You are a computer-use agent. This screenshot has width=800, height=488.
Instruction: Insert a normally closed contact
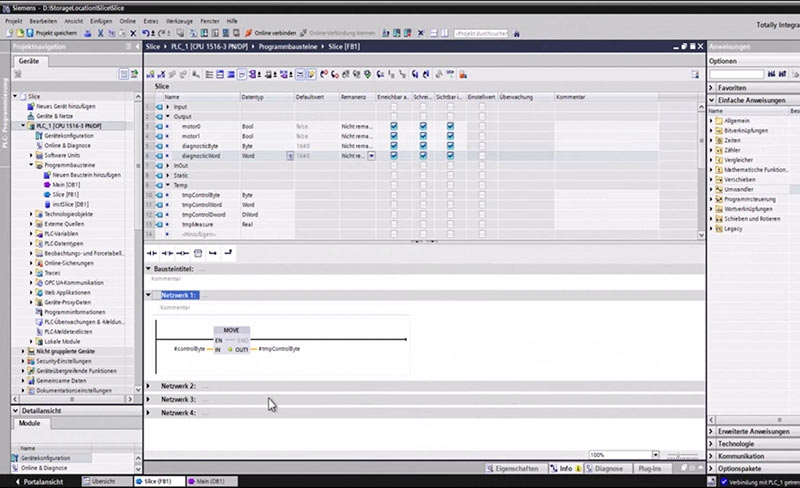click(167, 253)
